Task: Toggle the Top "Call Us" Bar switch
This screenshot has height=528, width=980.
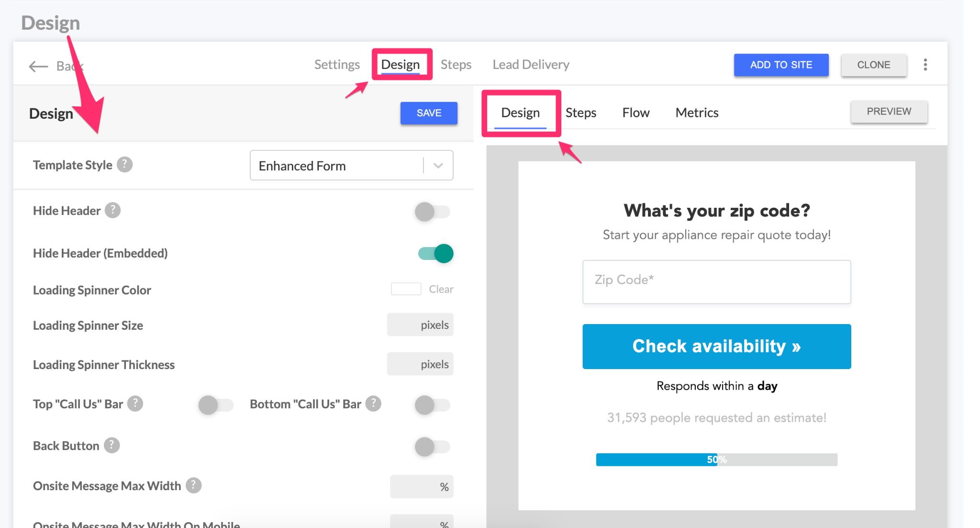Action: coord(216,405)
